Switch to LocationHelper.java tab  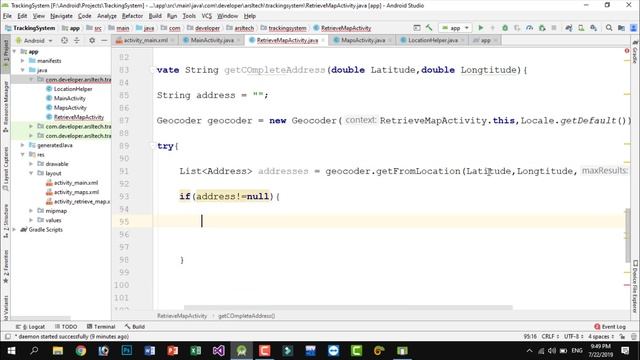point(432,40)
